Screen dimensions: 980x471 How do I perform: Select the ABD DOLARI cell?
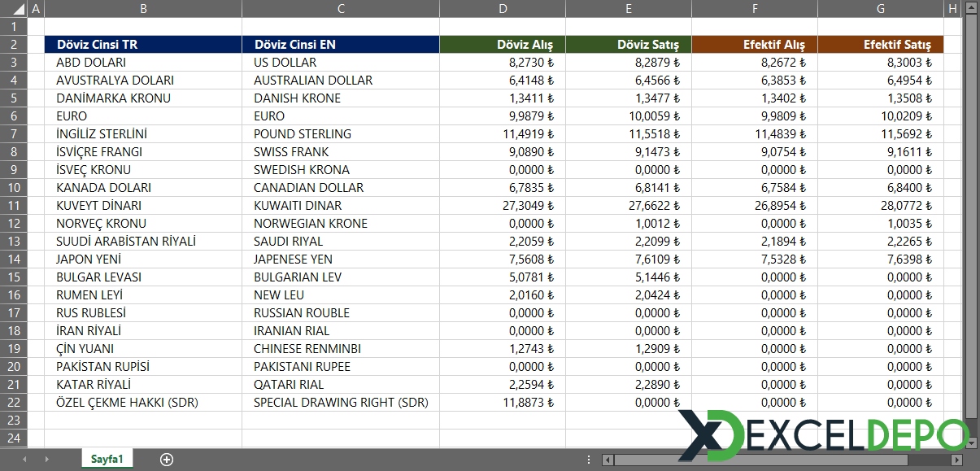[143, 63]
